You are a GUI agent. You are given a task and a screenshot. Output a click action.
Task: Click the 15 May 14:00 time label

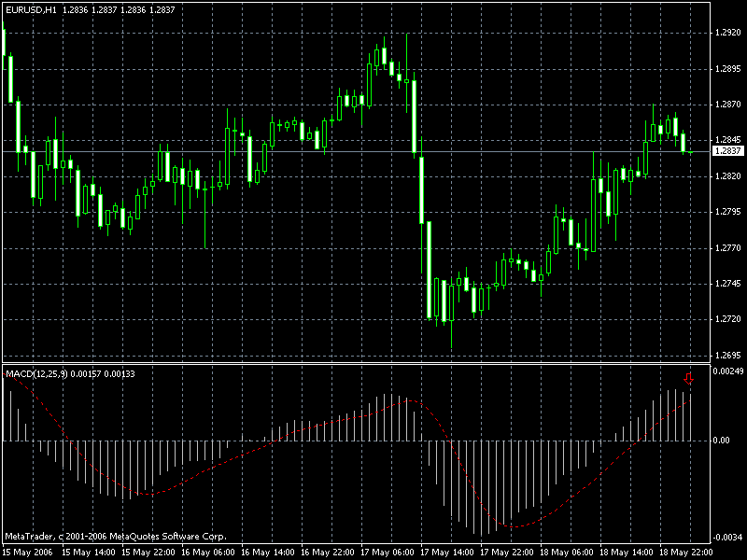(x=89, y=553)
